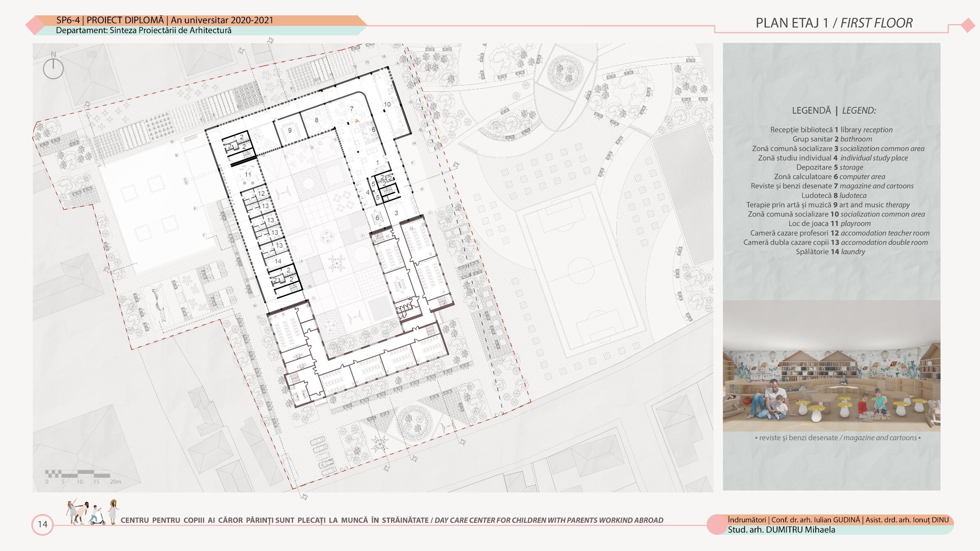Click the pink diamond at header left
The height and width of the screenshot is (551, 980).
pyautogui.click(x=36, y=26)
